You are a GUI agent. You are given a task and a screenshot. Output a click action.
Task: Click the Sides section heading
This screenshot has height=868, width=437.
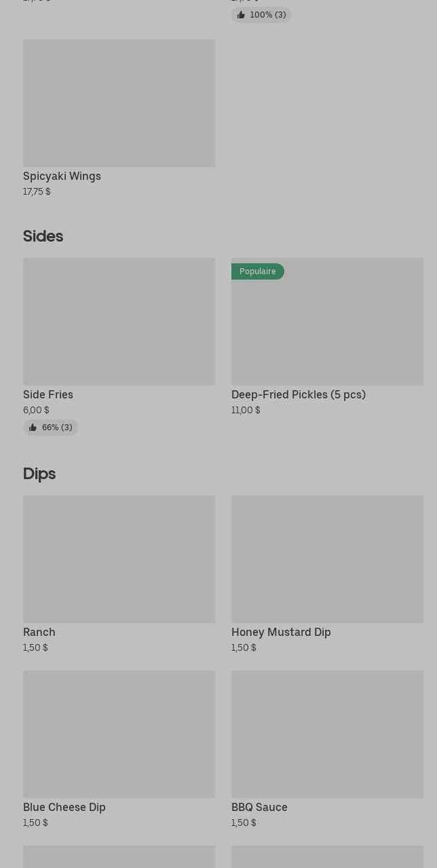43,236
